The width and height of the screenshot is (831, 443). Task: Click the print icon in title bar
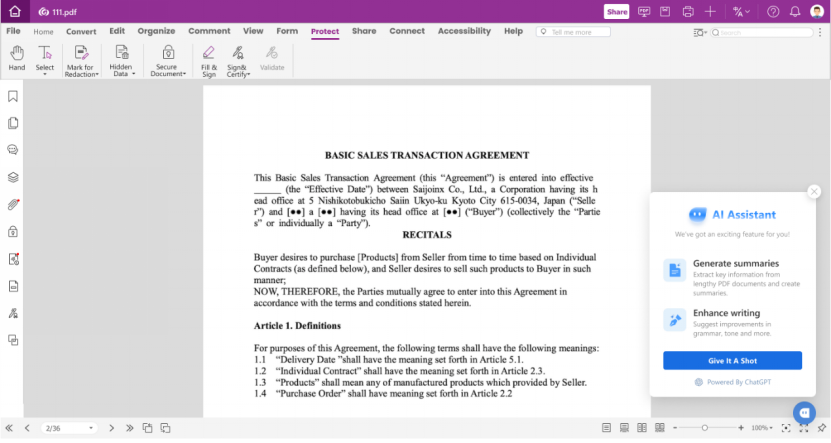point(688,12)
